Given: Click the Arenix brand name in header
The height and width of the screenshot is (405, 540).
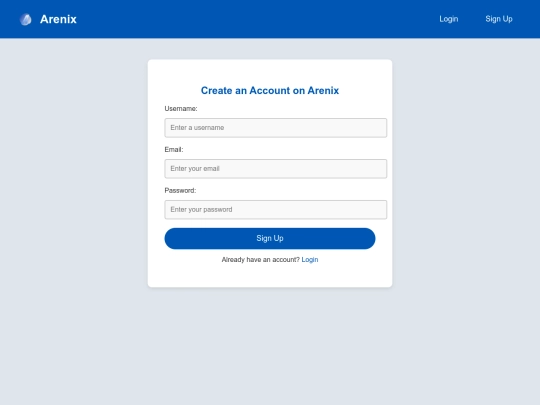Looking at the screenshot, I should 58,19.
